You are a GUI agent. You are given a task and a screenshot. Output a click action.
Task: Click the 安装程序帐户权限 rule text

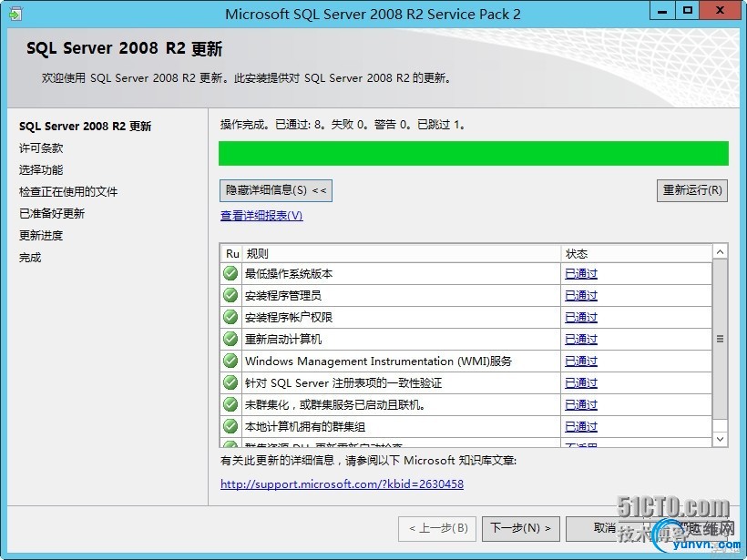tap(289, 318)
